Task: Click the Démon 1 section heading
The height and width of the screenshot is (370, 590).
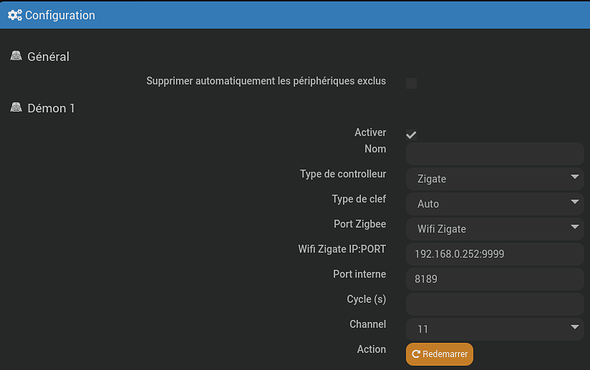Action: click(x=51, y=108)
